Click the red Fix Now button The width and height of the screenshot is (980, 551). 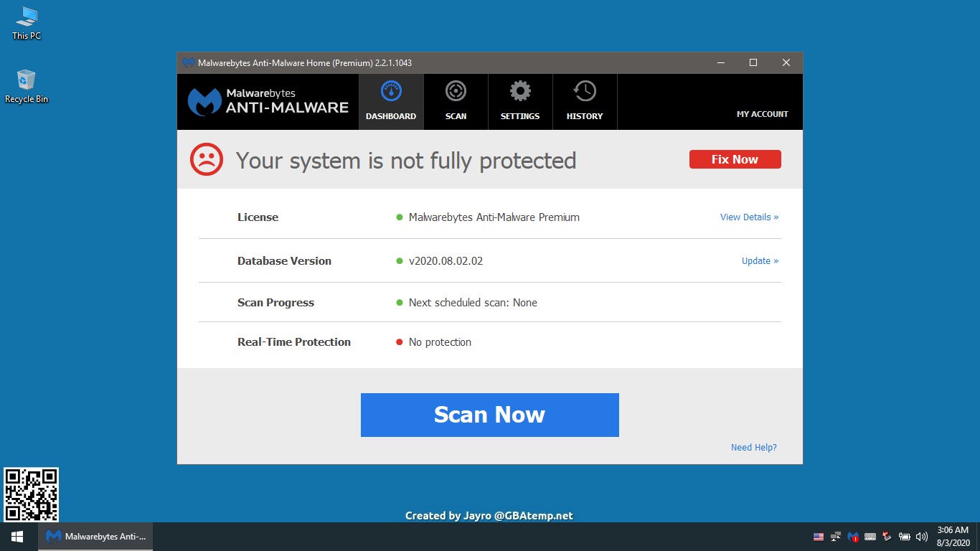735,159
